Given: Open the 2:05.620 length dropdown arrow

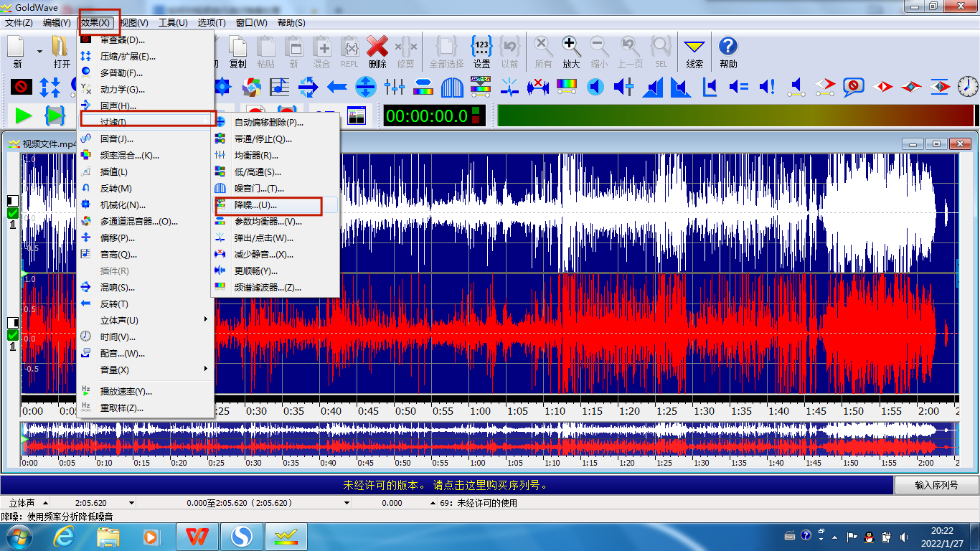Looking at the screenshot, I should pos(131,503).
